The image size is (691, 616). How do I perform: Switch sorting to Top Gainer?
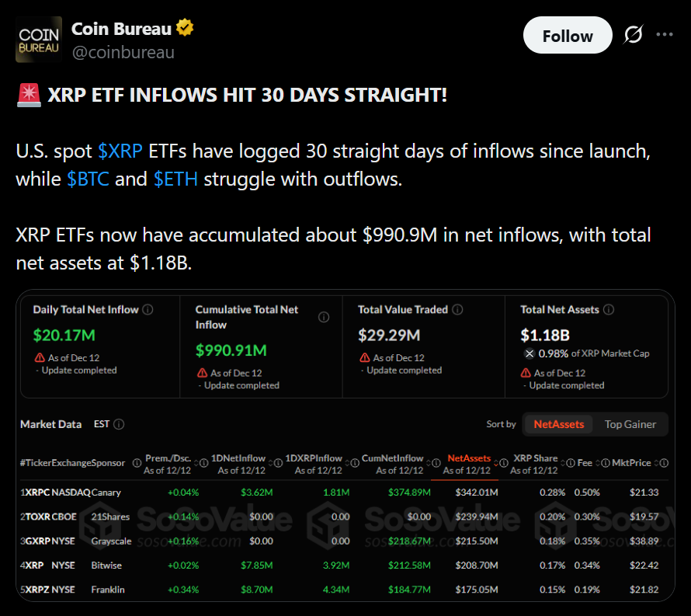pyautogui.click(x=630, y=424)
